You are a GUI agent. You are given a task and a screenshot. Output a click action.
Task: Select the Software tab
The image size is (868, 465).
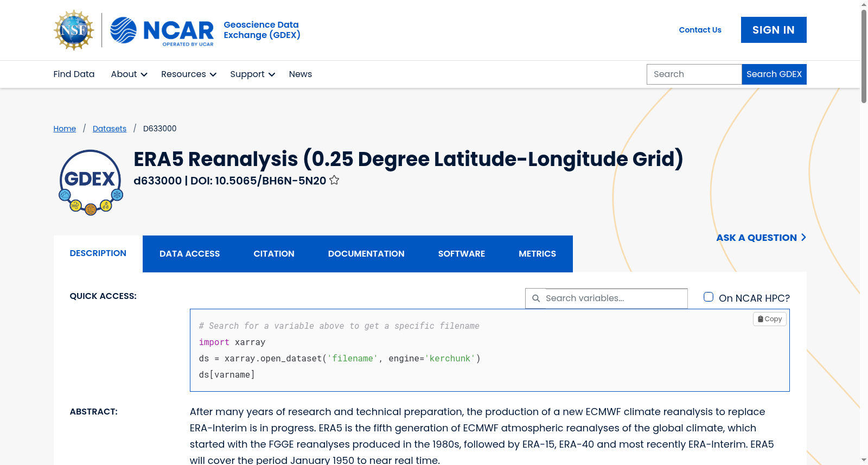coord(462,254)
